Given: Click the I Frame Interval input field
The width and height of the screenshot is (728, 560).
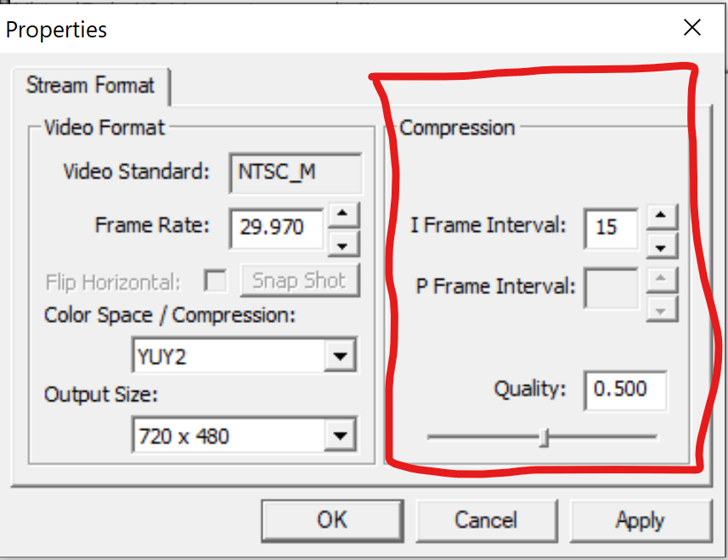Looking at the screenshot, I should point(611,229).
